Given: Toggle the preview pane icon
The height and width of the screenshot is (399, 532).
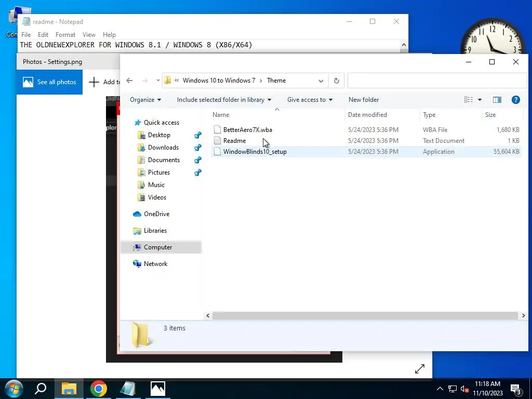Looking at the screenshot, I should [497, 99].
